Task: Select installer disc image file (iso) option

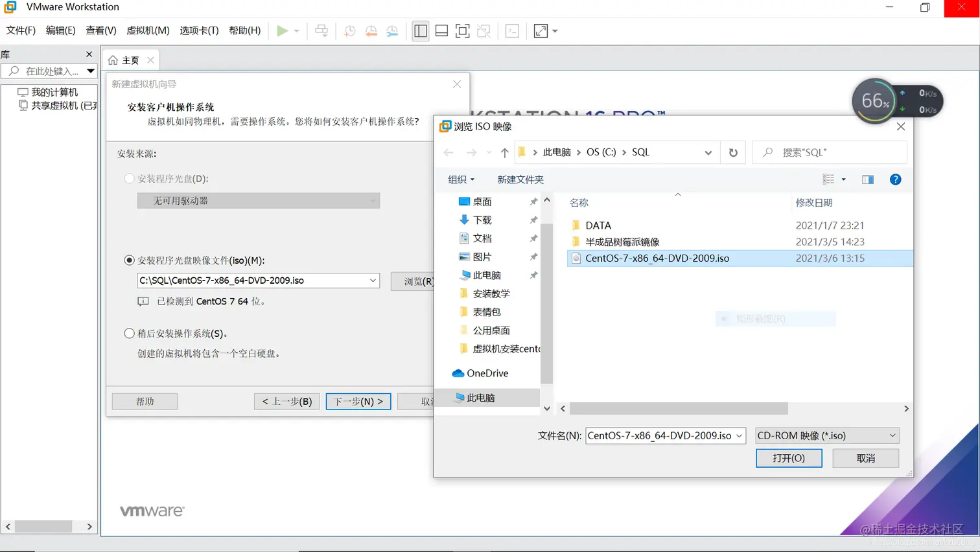Action: click(x=129, y=260)
